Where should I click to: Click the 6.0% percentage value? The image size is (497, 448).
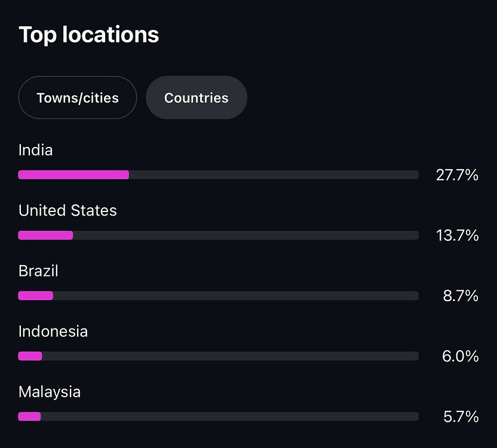click(461, 356)
